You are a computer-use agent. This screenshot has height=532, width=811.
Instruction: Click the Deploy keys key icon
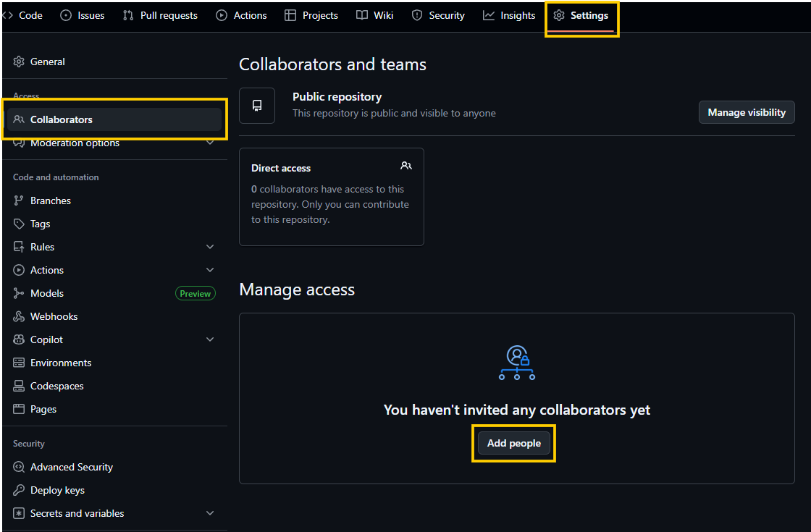click(x=19, y=490)
